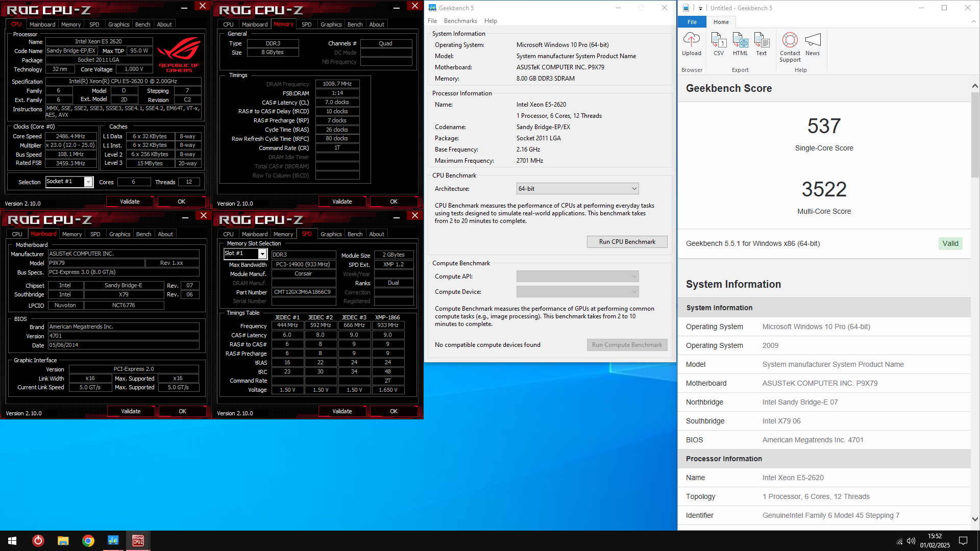Click the DRAM Frequency value 1008.7 MHz
980x551 pixels.
pyautogui.click(x=337, y=84)
